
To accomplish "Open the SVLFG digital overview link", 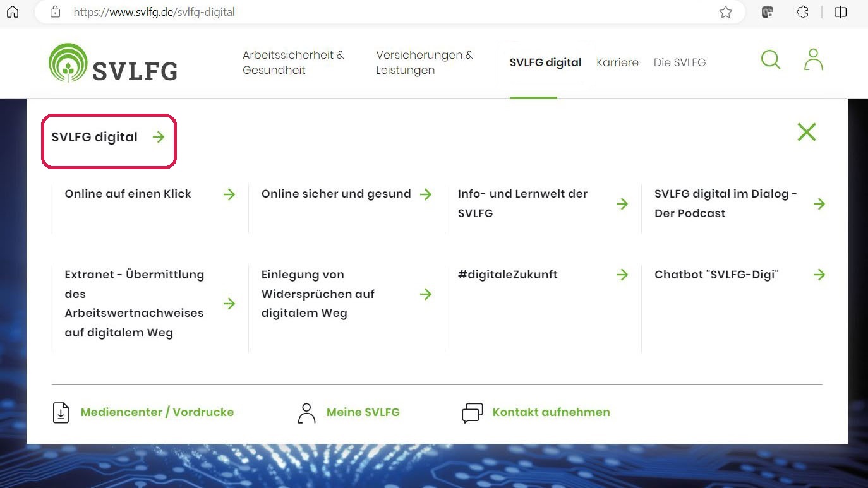I will click(x=107, y=137).
